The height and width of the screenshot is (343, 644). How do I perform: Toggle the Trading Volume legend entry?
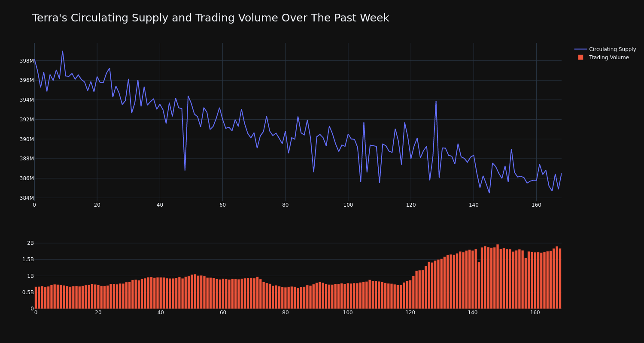pyautogui.click(x=603, y=57)
